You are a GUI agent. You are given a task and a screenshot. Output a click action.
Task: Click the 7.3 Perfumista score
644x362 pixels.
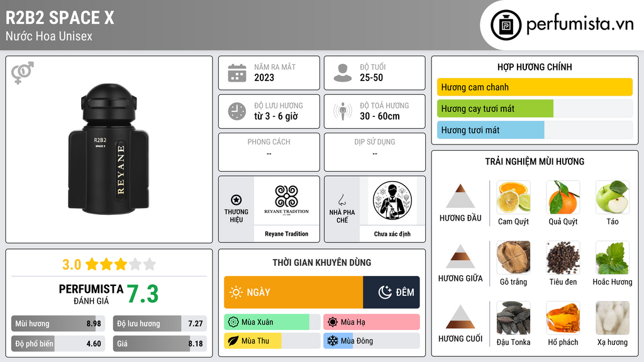pos(143,294)
